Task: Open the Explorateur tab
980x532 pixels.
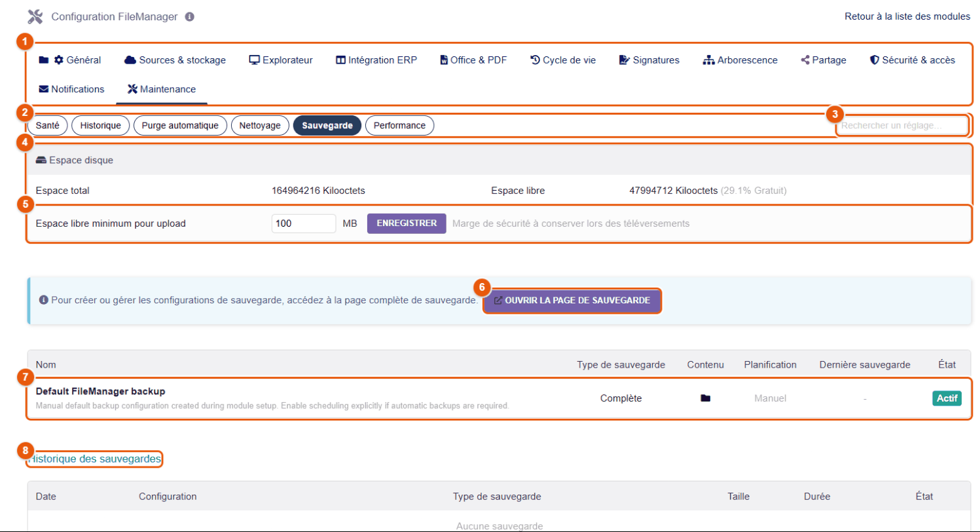Action: pyautogui.click(x=281, y=60)
